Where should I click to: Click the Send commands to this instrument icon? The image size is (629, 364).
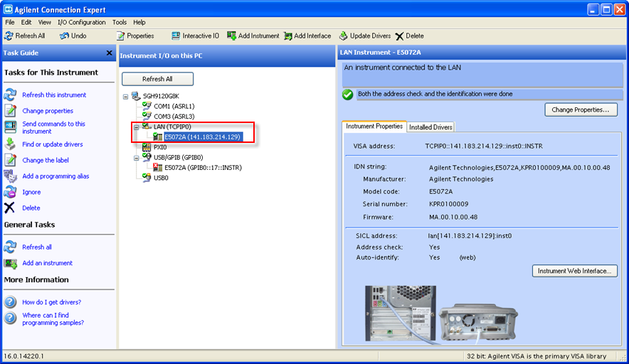[10, 127]
